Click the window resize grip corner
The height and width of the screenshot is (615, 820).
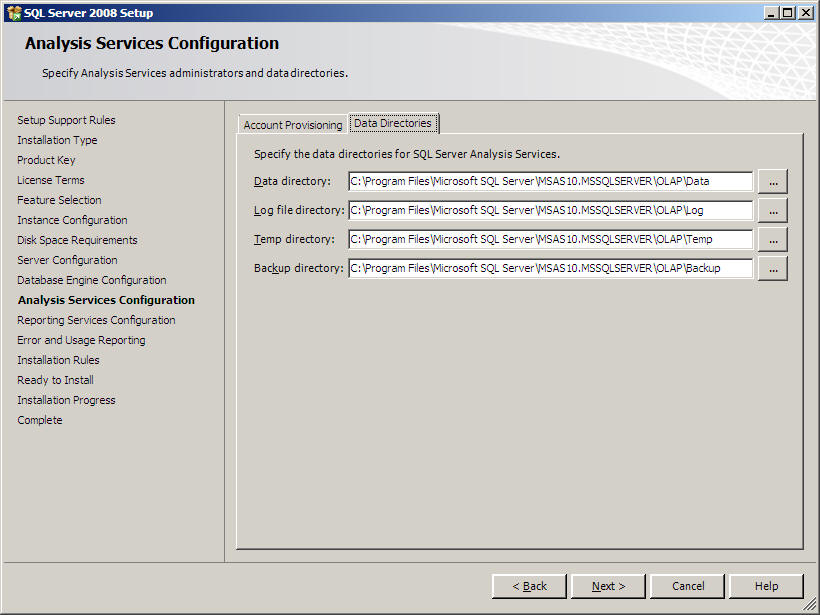pyautogui.click(x=811, y=606)
